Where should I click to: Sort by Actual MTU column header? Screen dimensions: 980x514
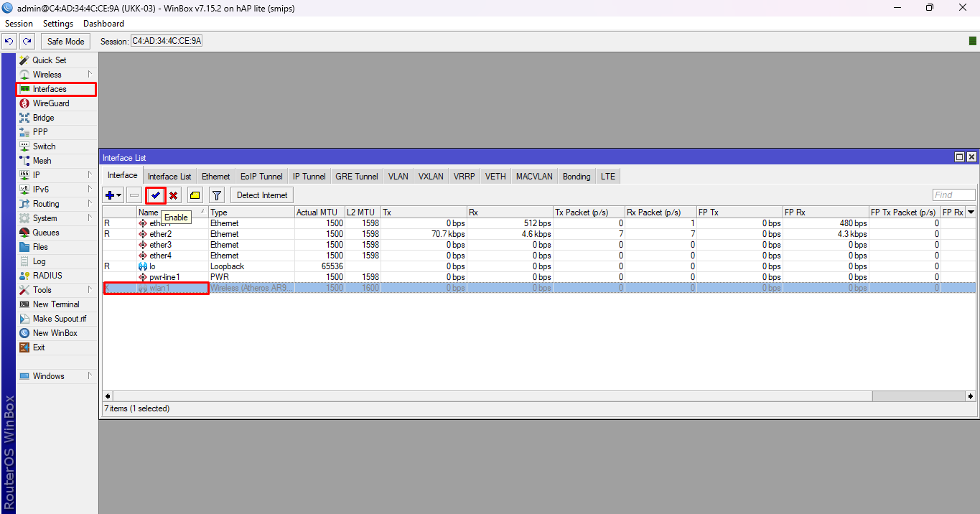click(319, 212)
